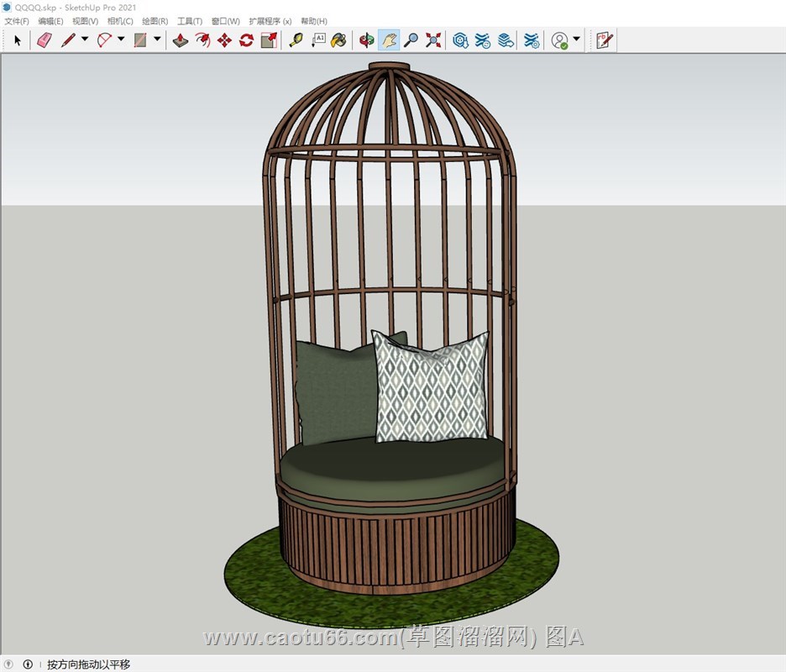
Task: Select the arrow Select tool
Action: tap(18, 39)
